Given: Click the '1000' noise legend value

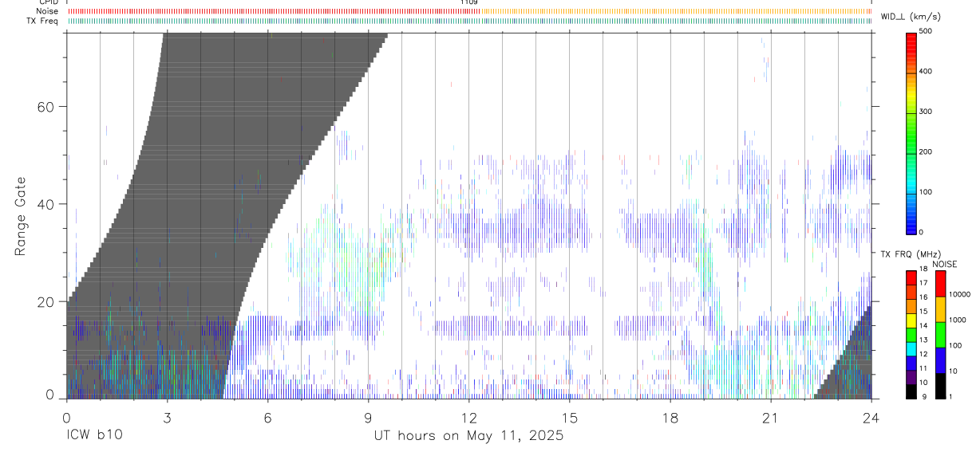Looking at the screenshot, I should (957, 320).
